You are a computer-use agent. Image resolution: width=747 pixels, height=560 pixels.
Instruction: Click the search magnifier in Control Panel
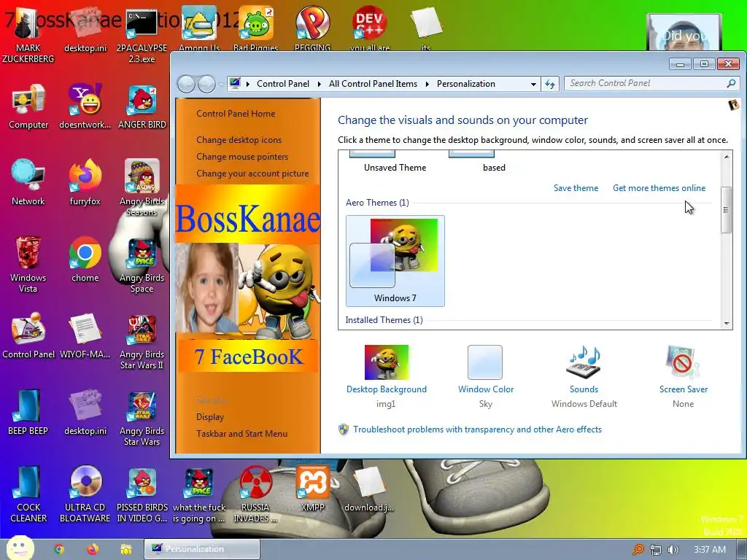(x=731, y=83)
